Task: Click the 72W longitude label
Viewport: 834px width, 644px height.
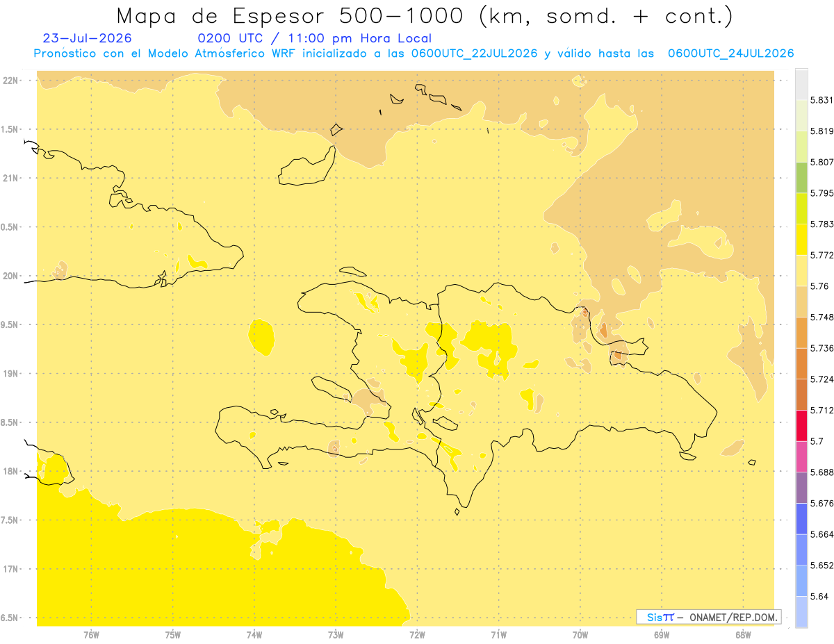Action: [x=417, y=635]
